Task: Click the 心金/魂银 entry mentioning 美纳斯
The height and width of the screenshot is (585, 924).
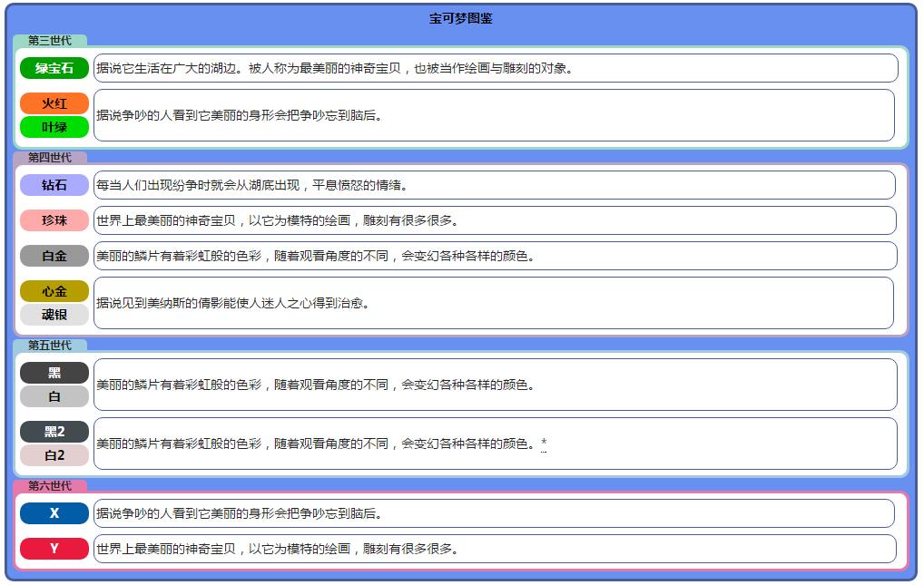Action: point(232,303)
